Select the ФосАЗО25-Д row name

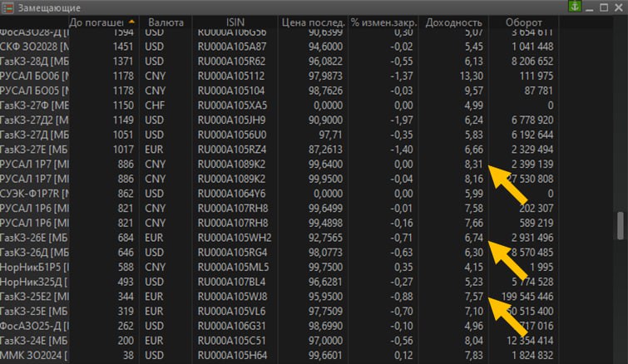pyautogui.click(x=34, y=326)
